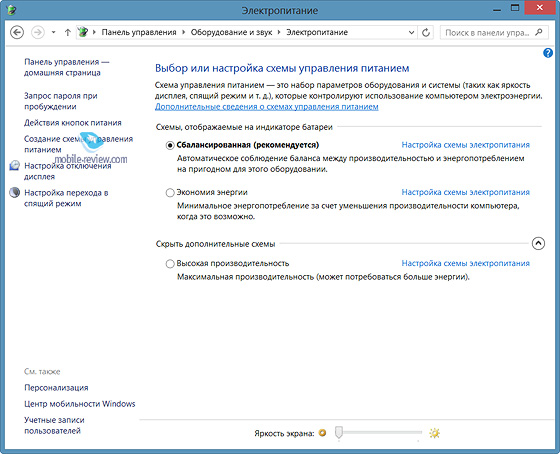Expand the address bar history dropdown
The width and height of the screenshot is (560, 454).
click(411, 33)
